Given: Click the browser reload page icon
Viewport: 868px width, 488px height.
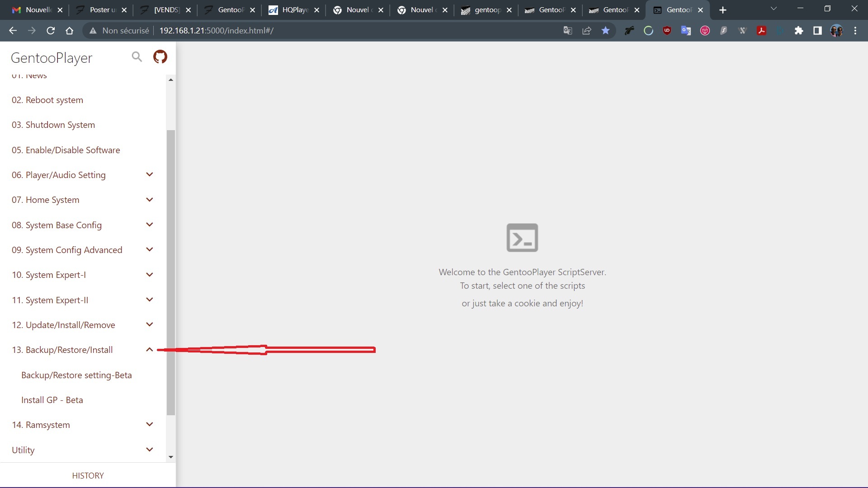Looking at the screenshot, I should pyautogui.click(x=51, y=31).
